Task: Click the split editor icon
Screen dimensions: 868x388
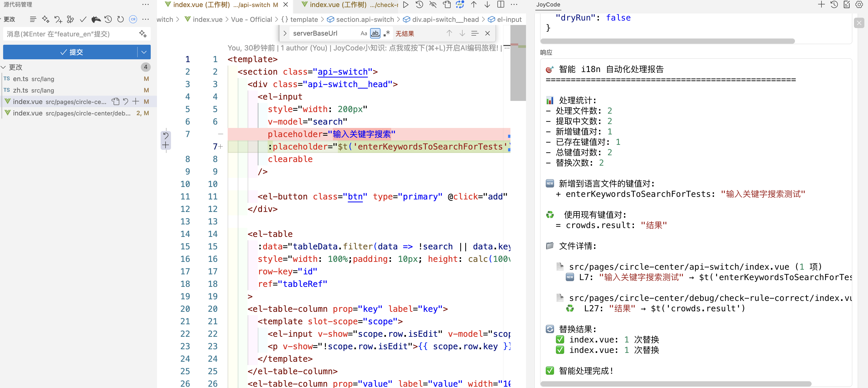Action: (501, 4)
